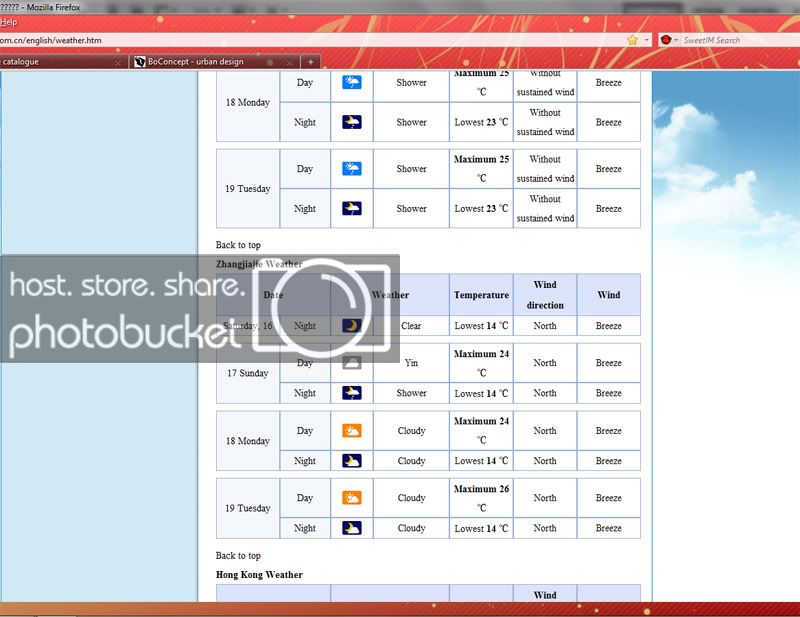Screen dimensions: 800x617
Task: Click the Clear weather cell
Action: coord(411,326)
